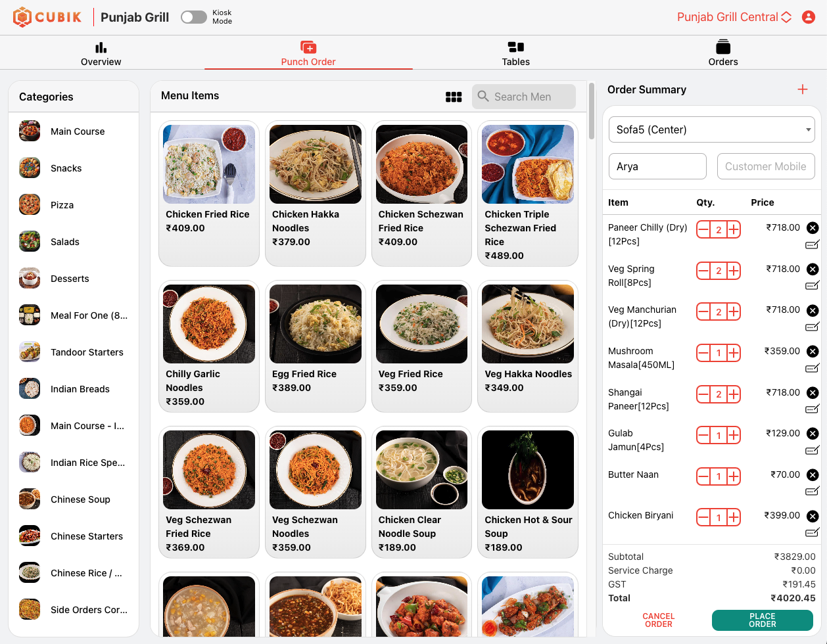Remove Veg Spring Roll from the order
Viewport: 827px width, 644px height.
[813, 269]
